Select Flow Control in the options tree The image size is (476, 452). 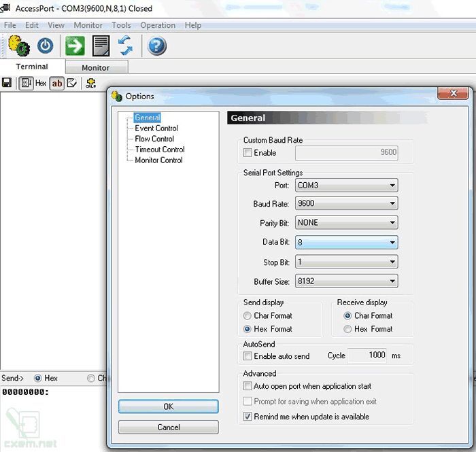pos(154,139)
